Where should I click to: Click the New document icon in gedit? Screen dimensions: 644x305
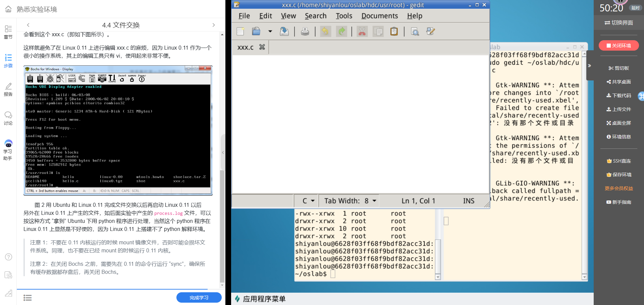(x=240, y=32)
